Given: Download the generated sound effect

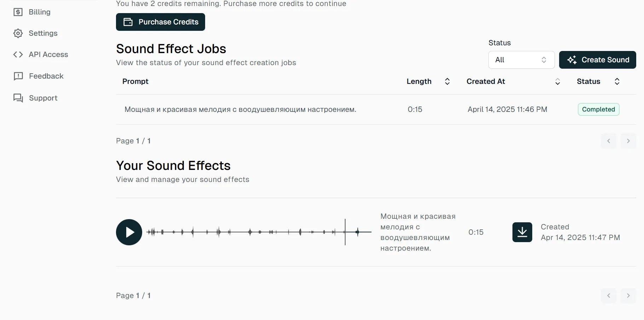Looking at the screenshot, I should pos(522,232).
